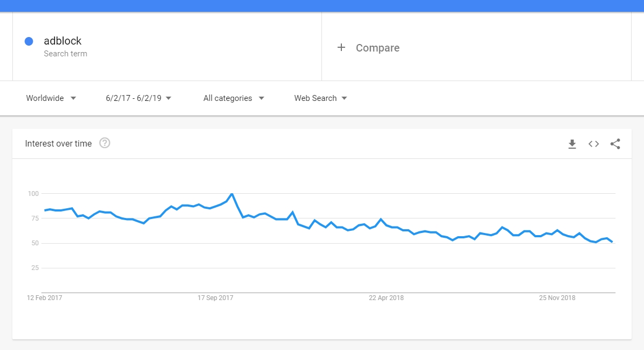
Task: Click the 25 Nov 2018 axis label
Action: tap(557, 298)
